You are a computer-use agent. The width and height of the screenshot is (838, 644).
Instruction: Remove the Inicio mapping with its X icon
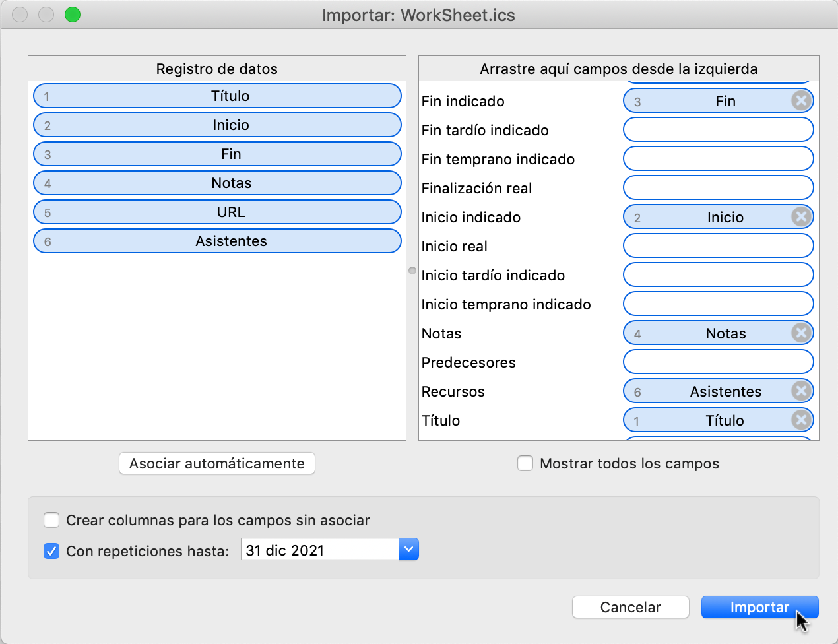click(802, 216)
